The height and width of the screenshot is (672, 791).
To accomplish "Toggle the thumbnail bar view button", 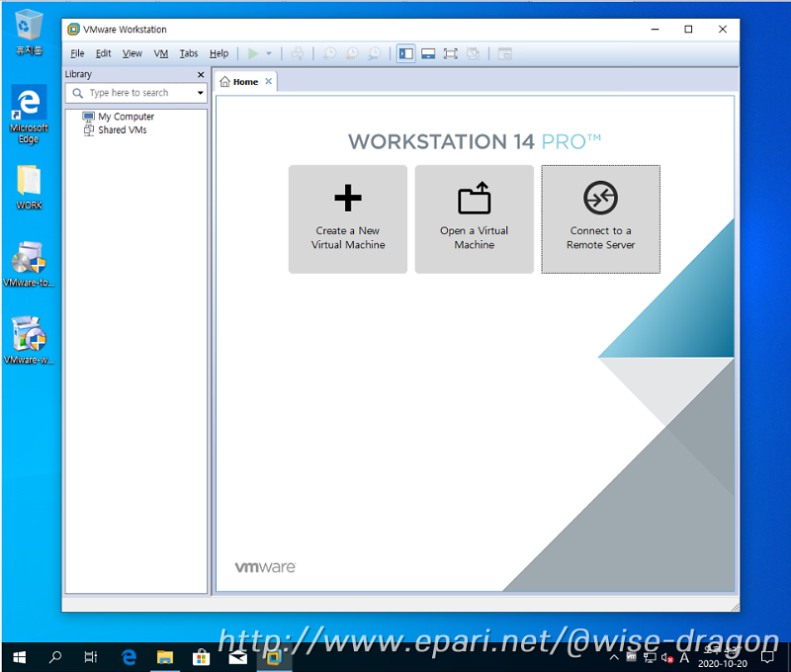I will click(x=428, y=53).
